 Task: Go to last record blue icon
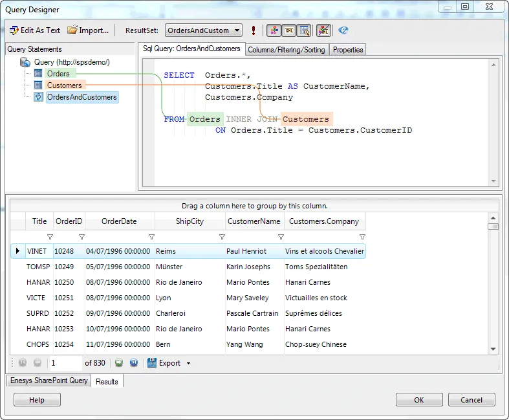134,362
